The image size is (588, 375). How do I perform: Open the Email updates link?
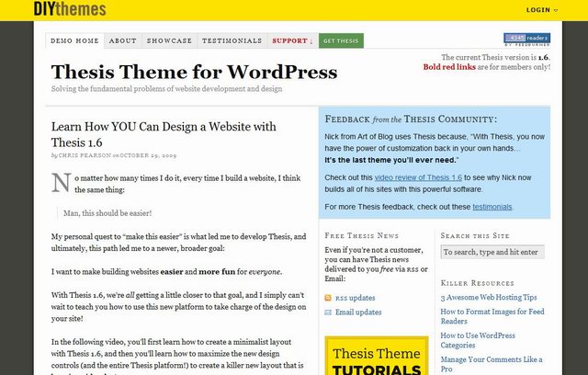(358, 312)
